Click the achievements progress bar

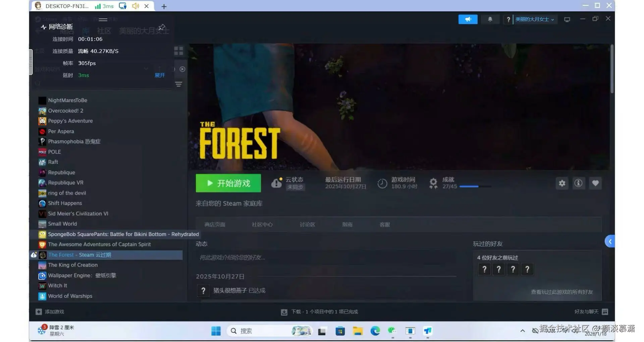(x=475, y=186)
